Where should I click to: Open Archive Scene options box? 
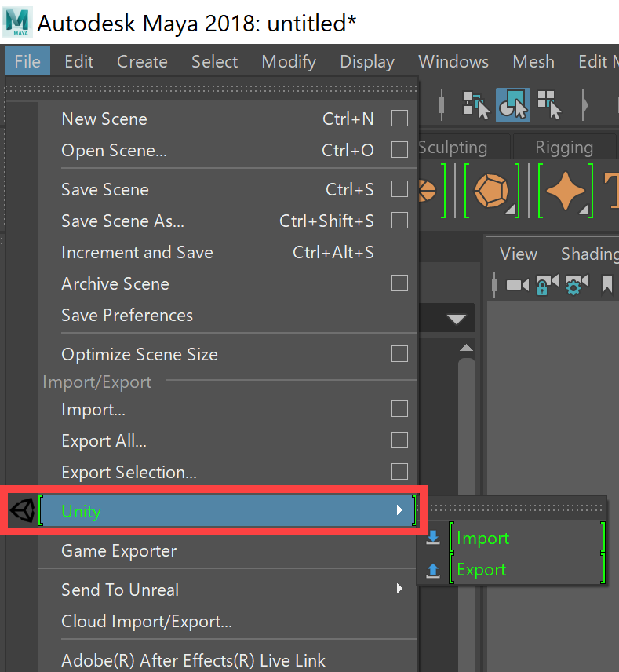399,283
